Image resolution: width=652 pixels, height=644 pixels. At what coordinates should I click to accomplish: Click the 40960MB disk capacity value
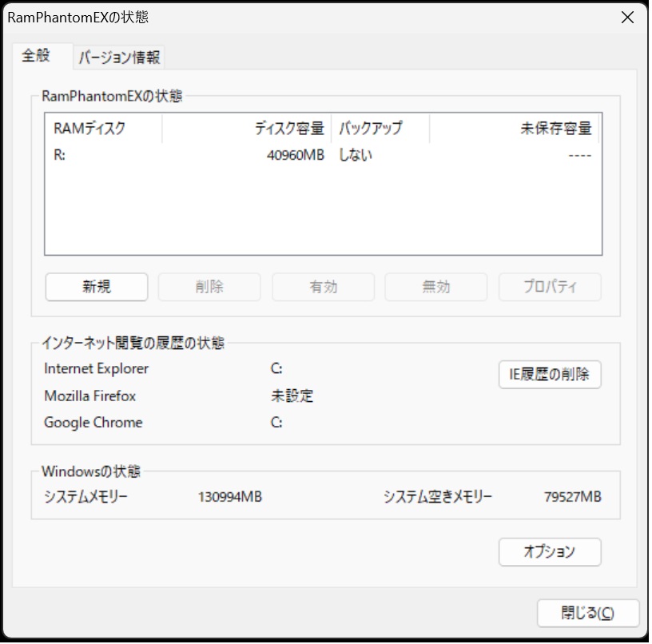[x=295, y=155]
